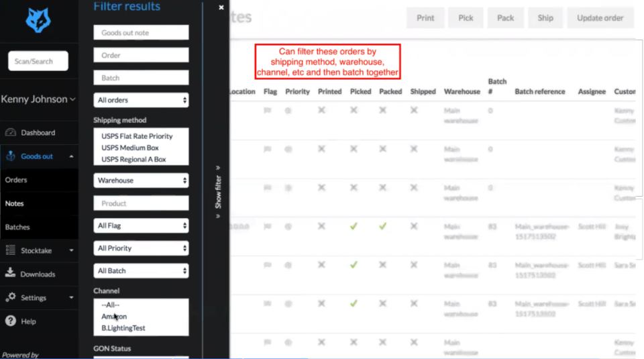This screenshot has width=644, height=359.
Task: Click the Settings gear icon
Action: (11, 297)
